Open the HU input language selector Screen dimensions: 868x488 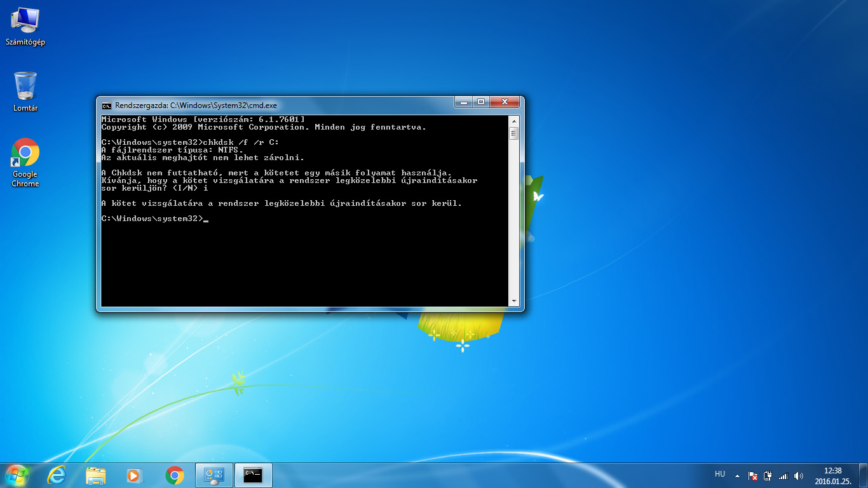[x=720, y=474]
